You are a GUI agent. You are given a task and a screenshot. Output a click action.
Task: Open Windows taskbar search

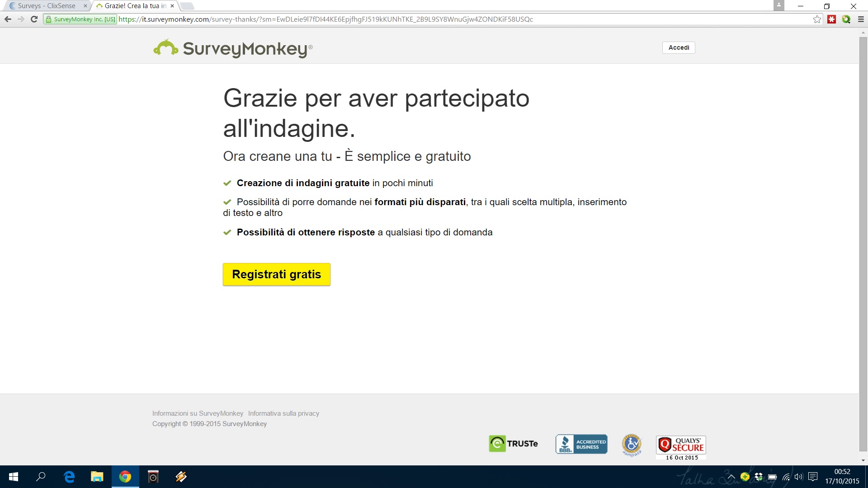(x=41, y=477)
